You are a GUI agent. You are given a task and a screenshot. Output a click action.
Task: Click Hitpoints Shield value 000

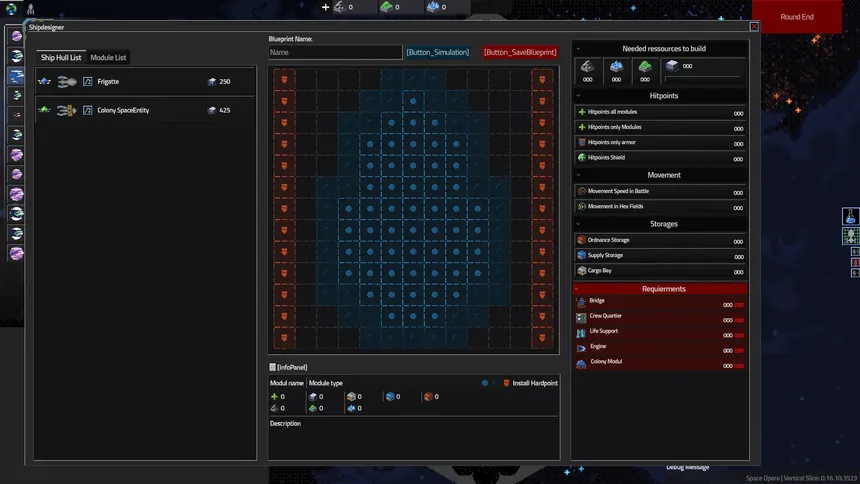pyautogui.click(x=738, y=159)
